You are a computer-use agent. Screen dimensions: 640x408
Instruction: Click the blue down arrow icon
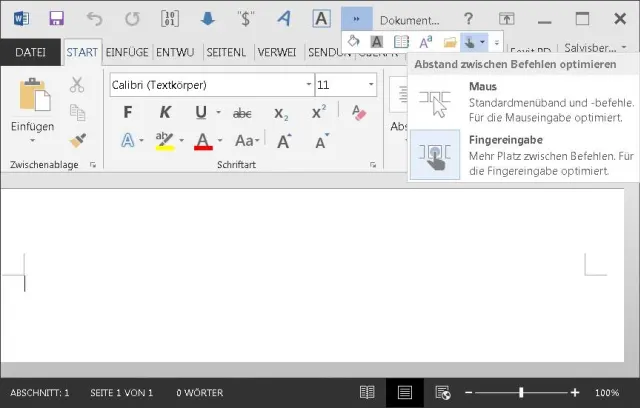tap(208, 19)
